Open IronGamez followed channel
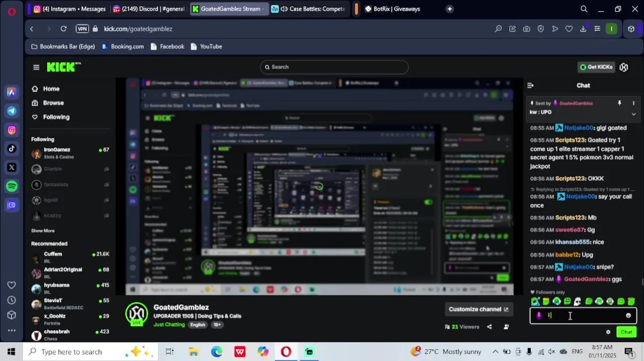 [70, 153]
